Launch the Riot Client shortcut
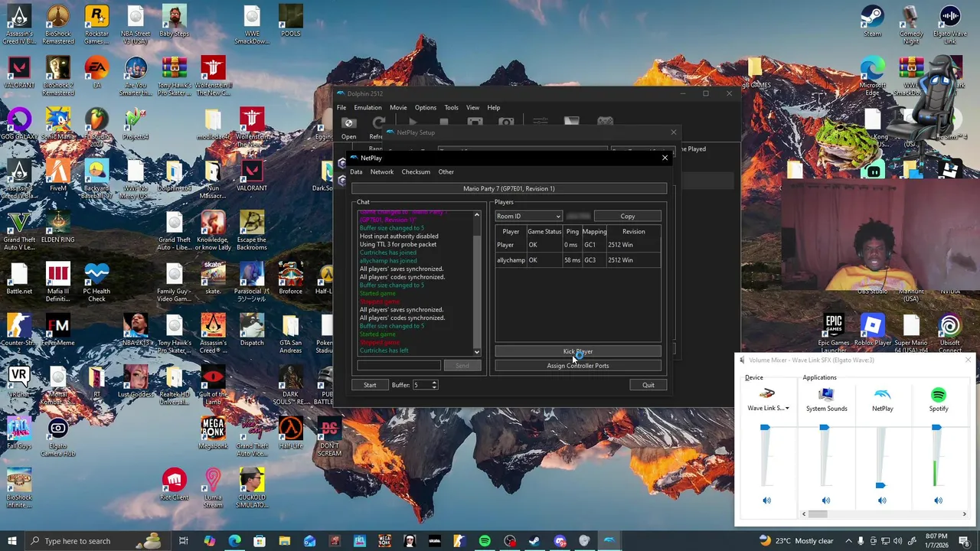The height and width of the screenshot is (551, 980). [175, 484]
